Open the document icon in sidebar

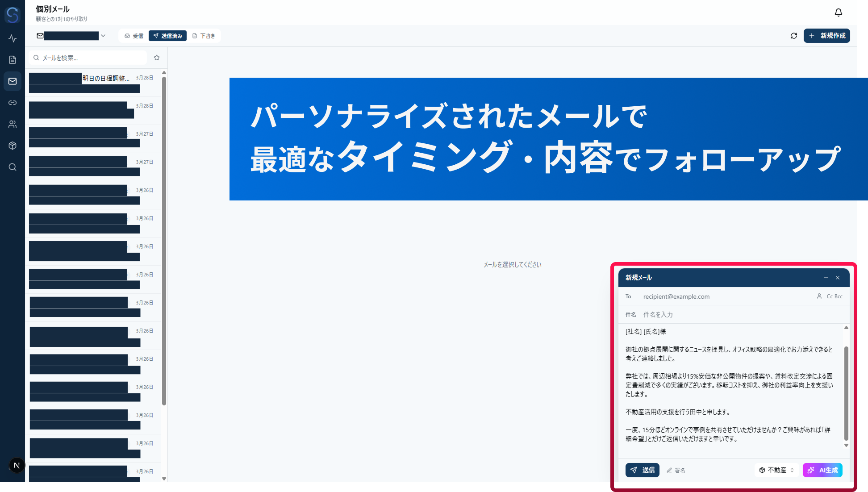(13, 60)
